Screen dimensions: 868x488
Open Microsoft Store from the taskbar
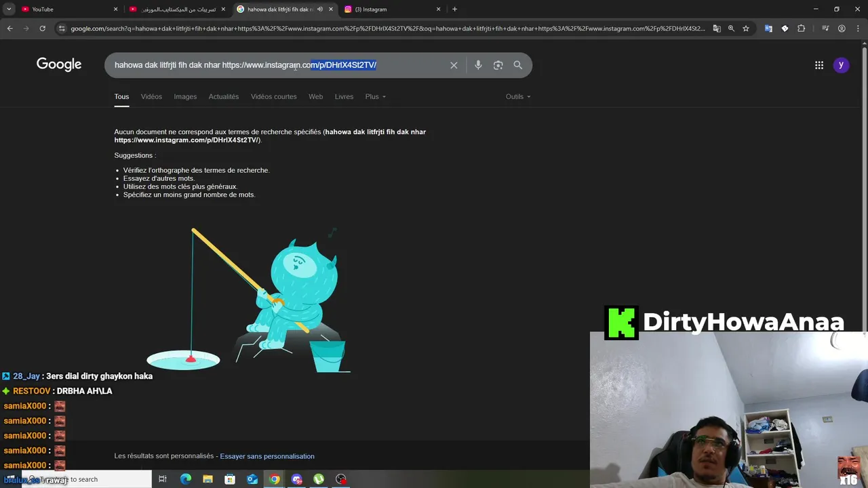(230, 479)
